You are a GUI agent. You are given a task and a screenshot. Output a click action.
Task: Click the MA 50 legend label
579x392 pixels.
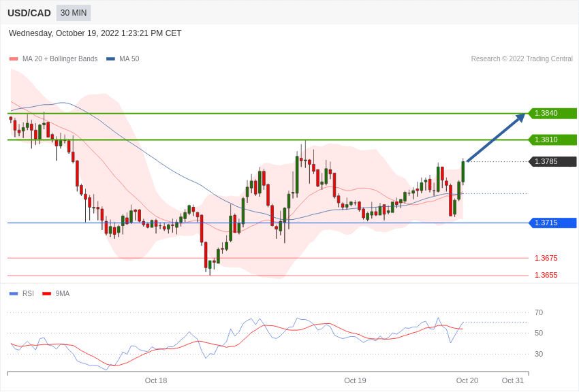[x=129, y=59]
